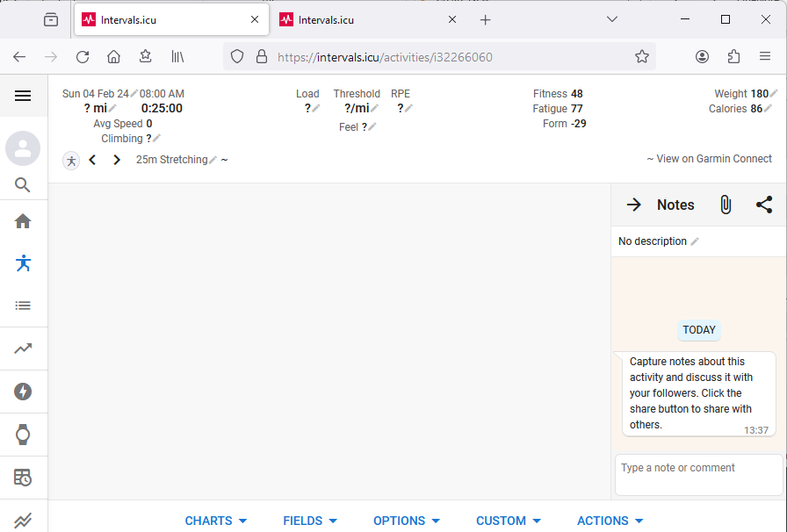Open a new browser tab
The height and width of the screenshot is (532, 787).
coord(485,19)
